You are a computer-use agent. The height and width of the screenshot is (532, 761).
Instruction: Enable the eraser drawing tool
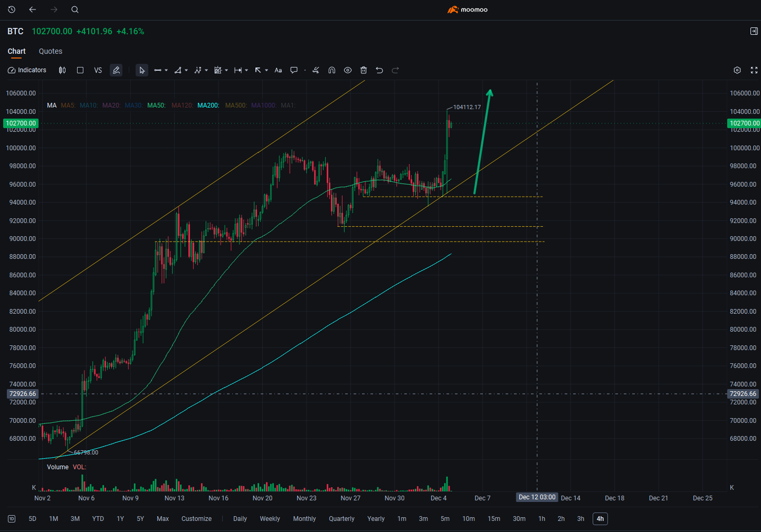click(315, 70)
